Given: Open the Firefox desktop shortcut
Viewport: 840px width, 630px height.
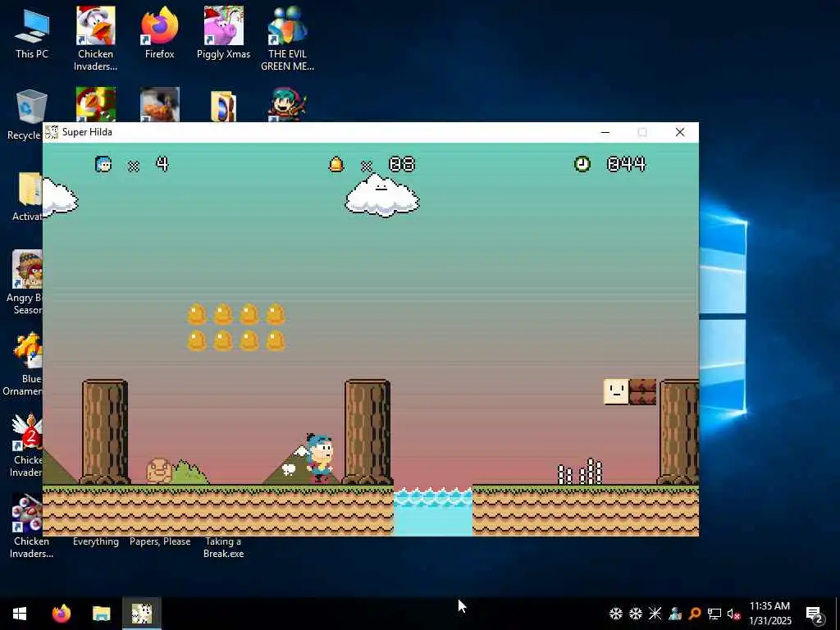Looking at the screenshot, I should pos(160,33).
